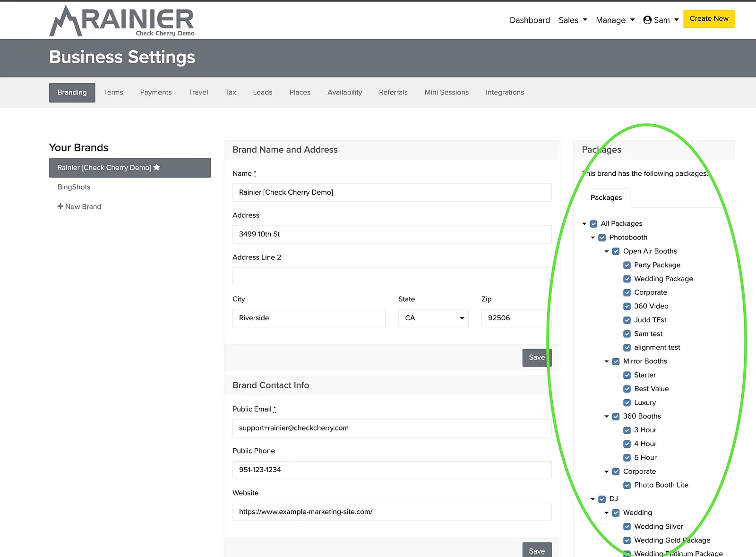Uncheck the Starter package checkbox

pos(627,375)
